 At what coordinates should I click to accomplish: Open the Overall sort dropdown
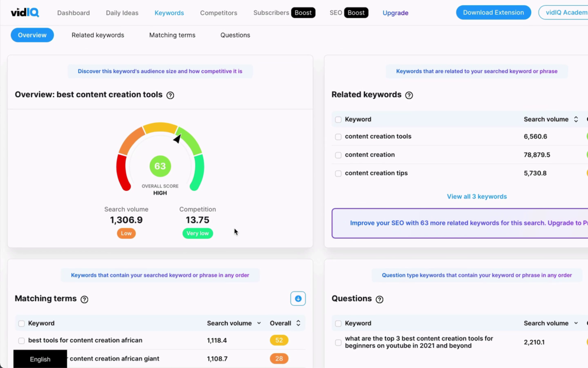[x=299, y=323]
